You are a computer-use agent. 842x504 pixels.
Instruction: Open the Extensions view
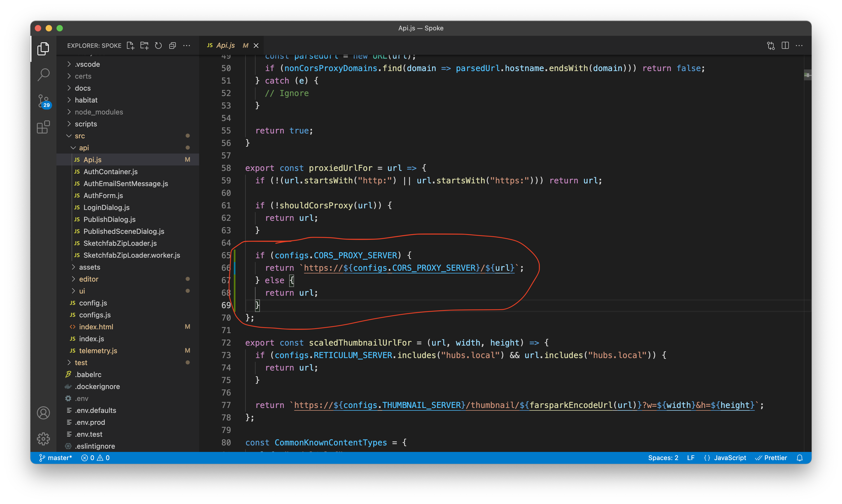[x=43, y=127]
